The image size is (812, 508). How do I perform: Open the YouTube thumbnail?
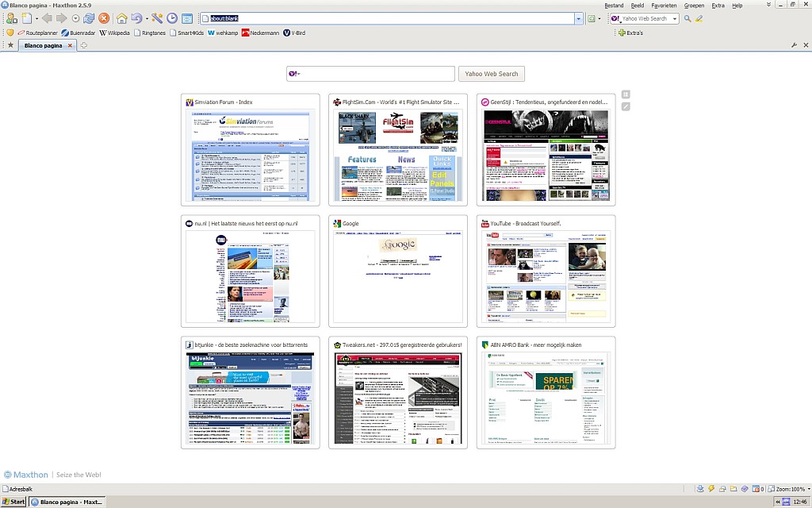pyautogui.click(x=546, y=271)
